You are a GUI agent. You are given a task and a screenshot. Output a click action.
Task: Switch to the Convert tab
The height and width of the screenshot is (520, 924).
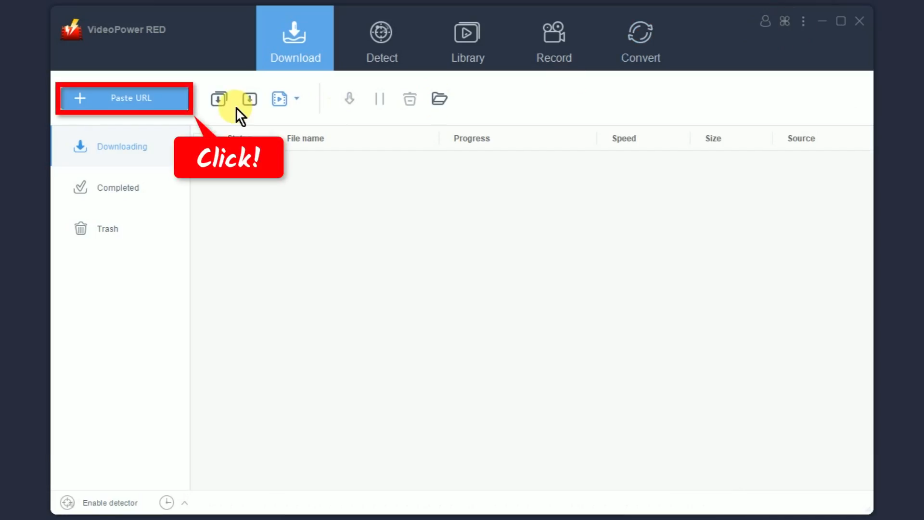(x=641, y=41)
